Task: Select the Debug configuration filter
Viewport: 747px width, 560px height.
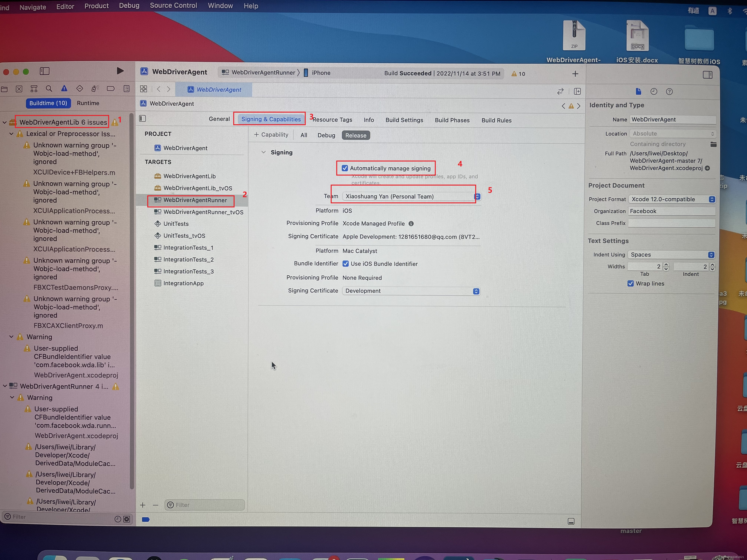Action: pyautogui.click(x=326, y=135)
